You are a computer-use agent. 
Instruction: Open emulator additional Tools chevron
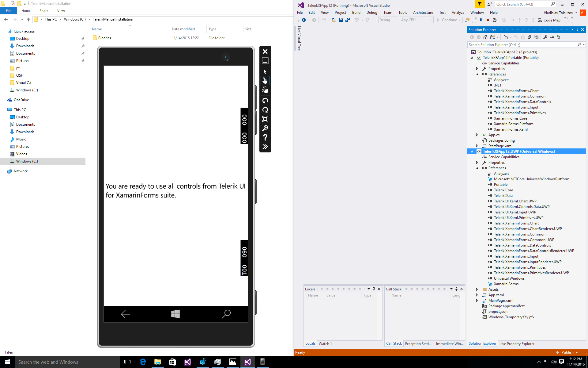[265, 147]
